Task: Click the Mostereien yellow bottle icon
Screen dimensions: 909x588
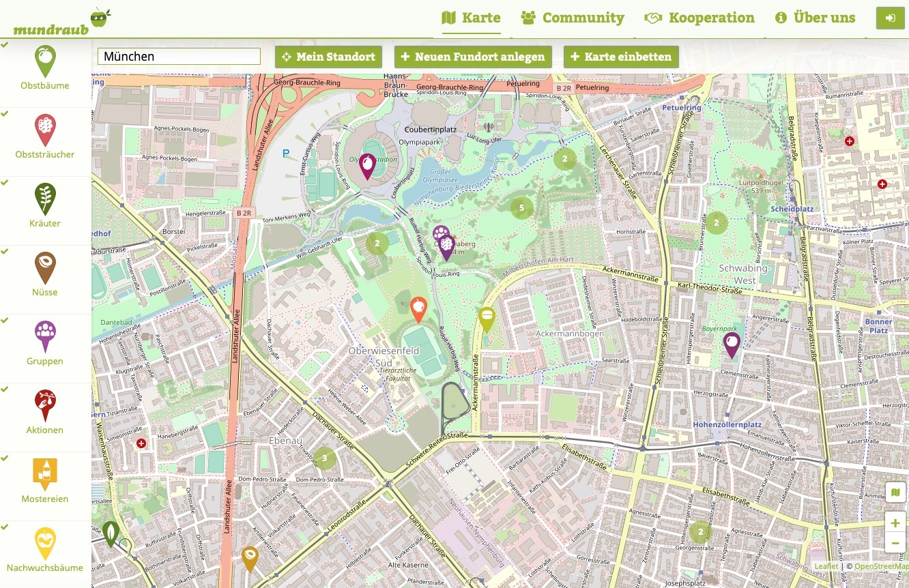Action: [x=45, y=473]
